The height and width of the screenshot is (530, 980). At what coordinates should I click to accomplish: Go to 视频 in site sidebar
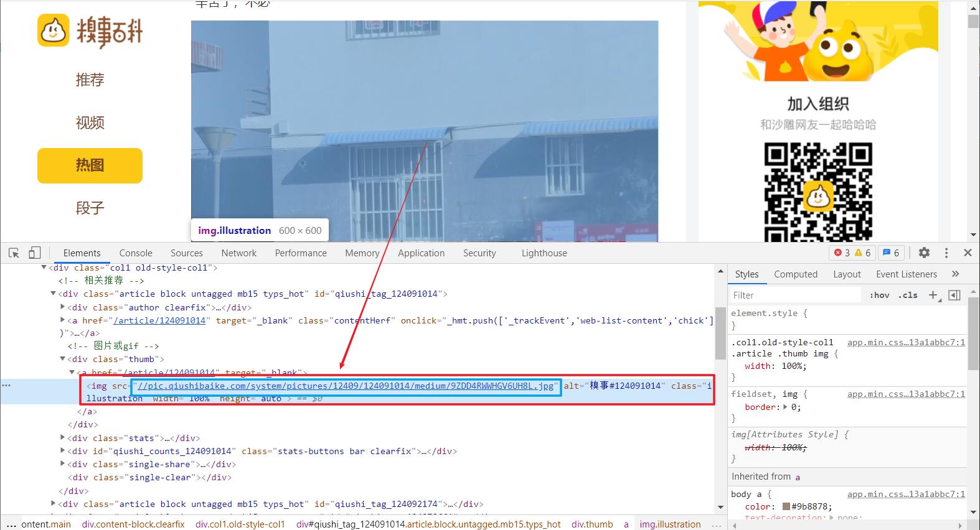(x=90, y=123)
